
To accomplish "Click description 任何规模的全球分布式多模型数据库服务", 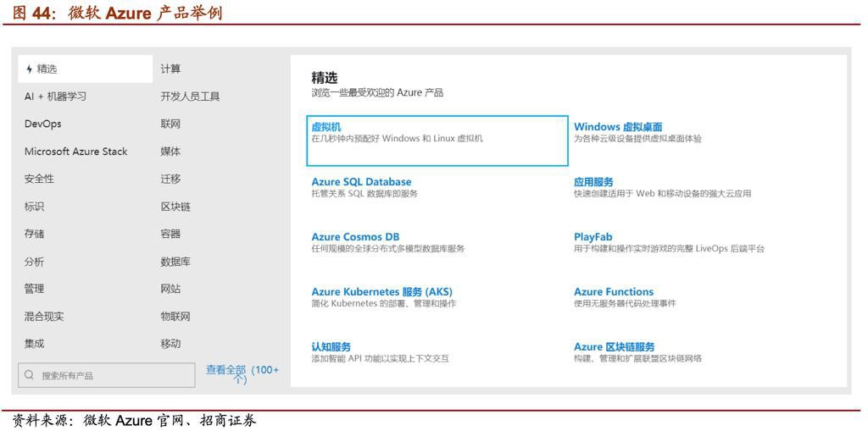I will tap(388, 248).
